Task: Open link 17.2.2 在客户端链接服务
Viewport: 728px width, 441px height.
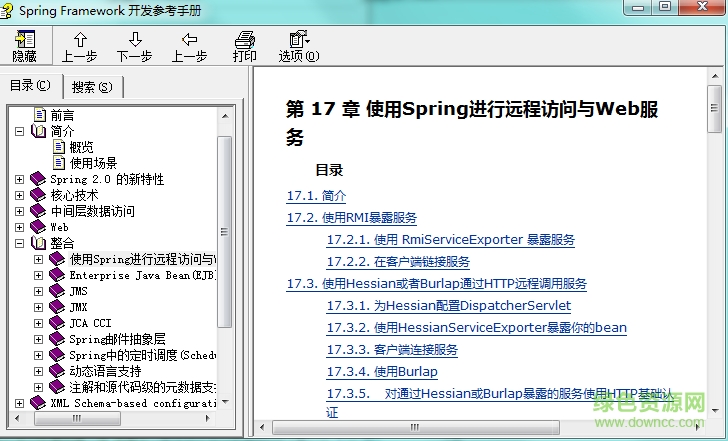Action: 398,261
